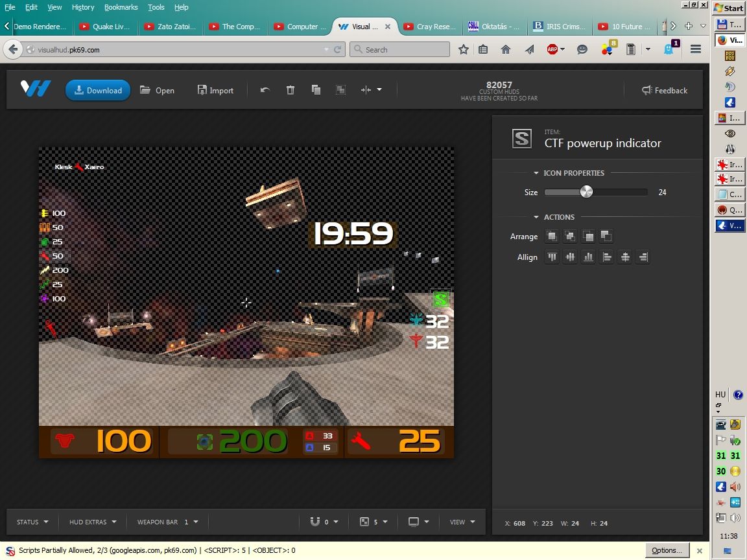Align items to vertical middle
Screen dimensions: 747x560
pos(570,257)
